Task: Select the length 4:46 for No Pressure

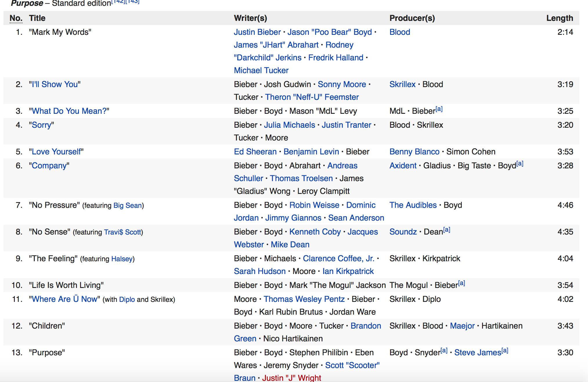Action: click(x=565, y=205)
